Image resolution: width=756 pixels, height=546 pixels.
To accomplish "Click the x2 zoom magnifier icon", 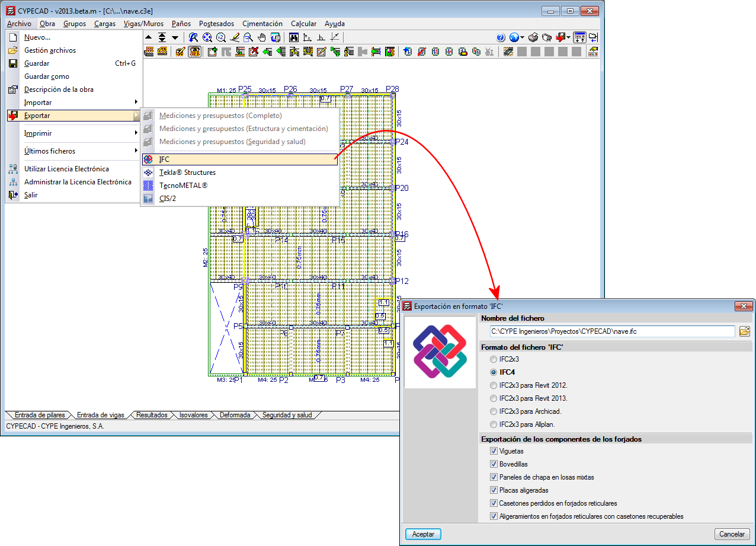I will (221, 37).
